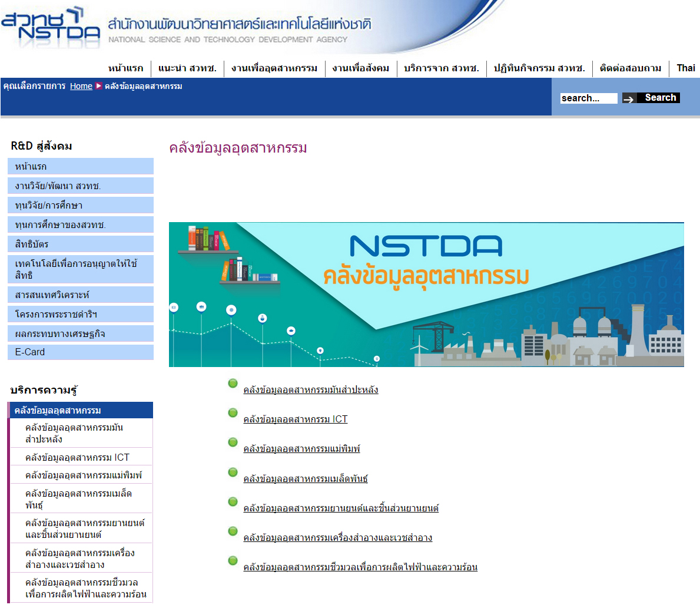
Task: Click the บริการความรู้ sidebar heading
Action: (x=44, y=390)
